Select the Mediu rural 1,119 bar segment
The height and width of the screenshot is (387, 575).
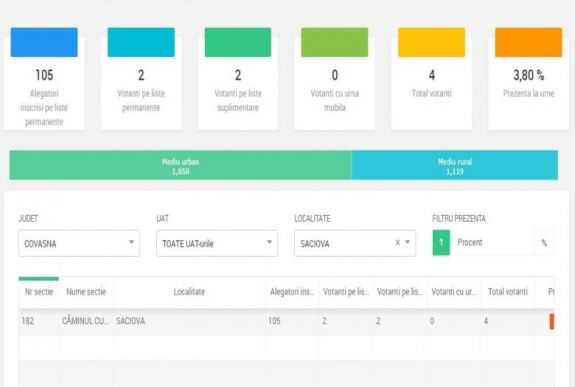tap(455, 165)
